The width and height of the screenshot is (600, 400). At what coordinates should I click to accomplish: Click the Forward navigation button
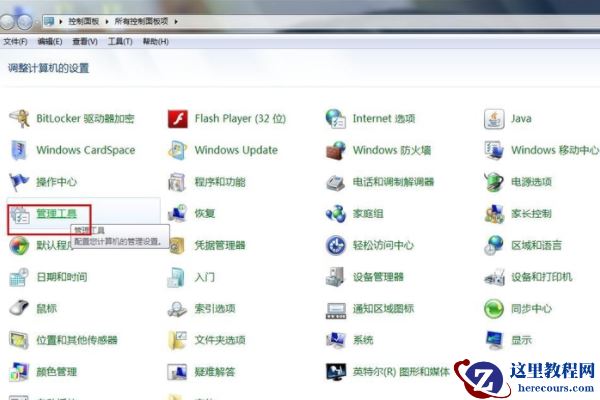pyautogui.click(x=25, y=22)
